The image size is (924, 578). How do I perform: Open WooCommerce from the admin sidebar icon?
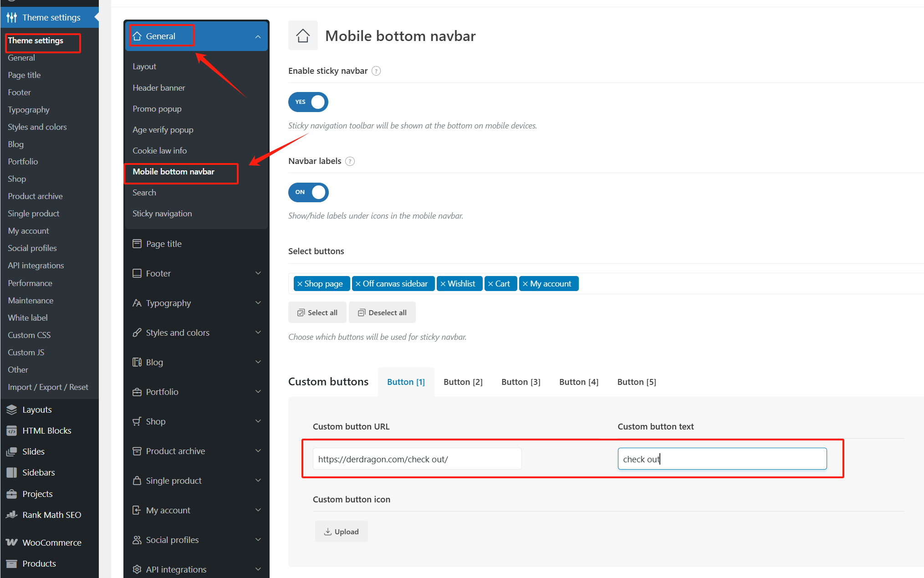pyautogui.click(x=12, y=542)
